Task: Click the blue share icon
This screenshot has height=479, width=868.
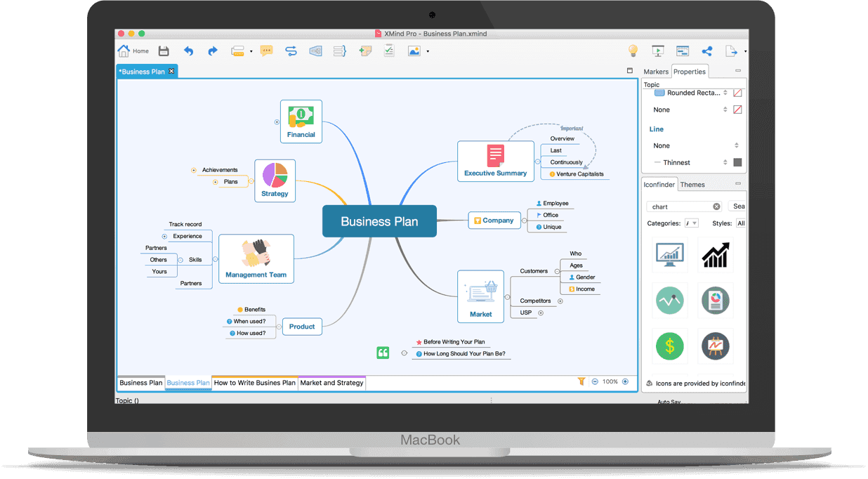Action: click(707, 51)
